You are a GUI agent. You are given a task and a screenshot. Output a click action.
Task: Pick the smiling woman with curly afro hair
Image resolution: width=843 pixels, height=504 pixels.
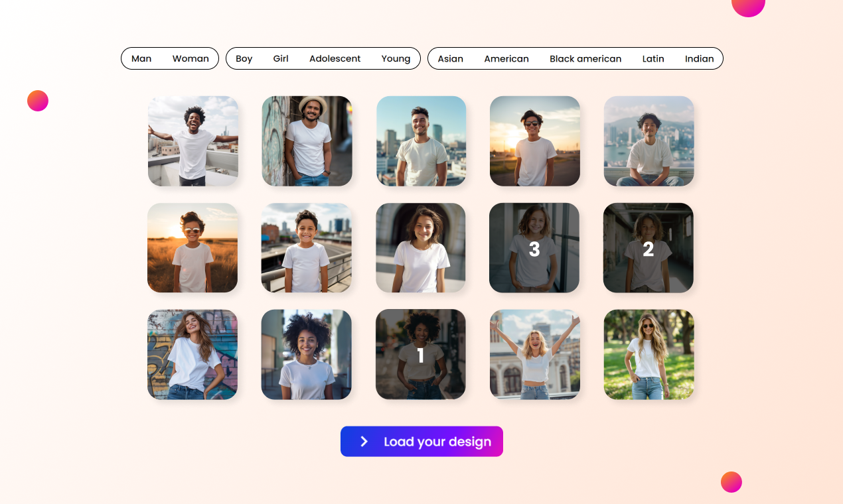[307, 355]
